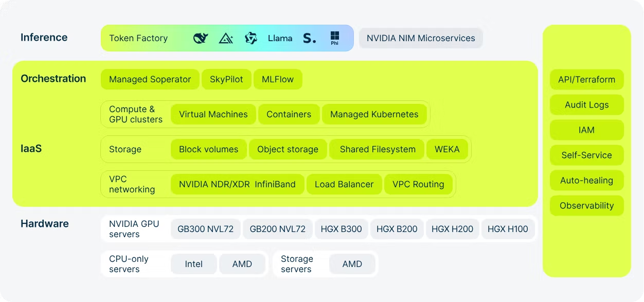
Task: Open NVIDIA NIM Microservices chip
Action: (421, 38)
